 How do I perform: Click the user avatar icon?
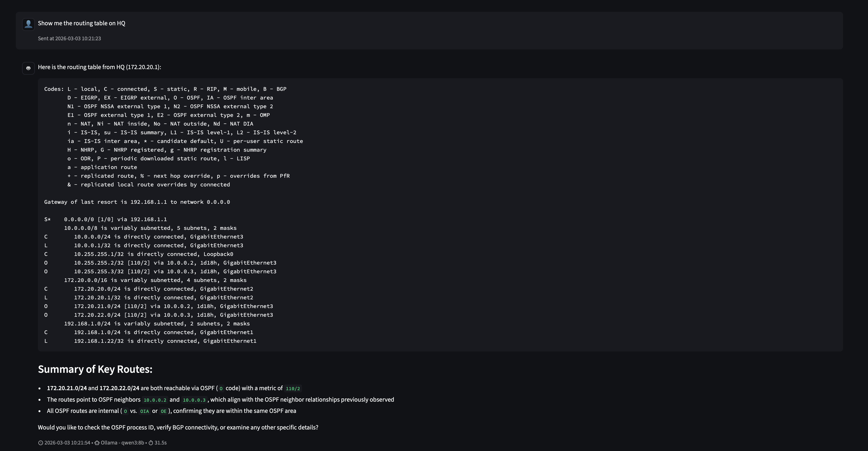click(28, 24)
